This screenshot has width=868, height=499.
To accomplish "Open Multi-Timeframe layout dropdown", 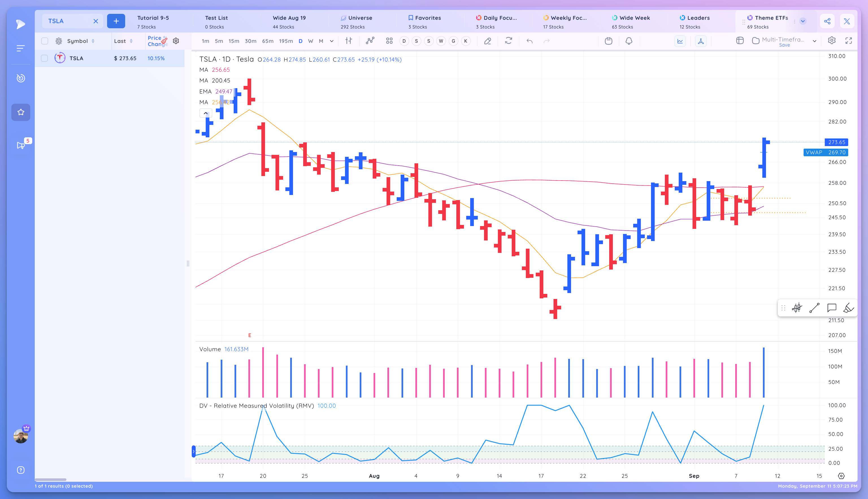I will pos(815,41).
